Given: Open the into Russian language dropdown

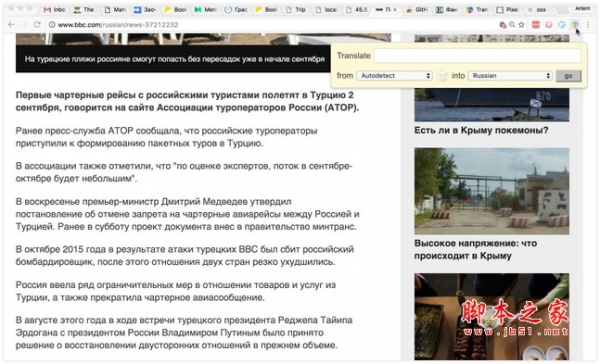Looking at the screenshot, I should tap(510, 76).
